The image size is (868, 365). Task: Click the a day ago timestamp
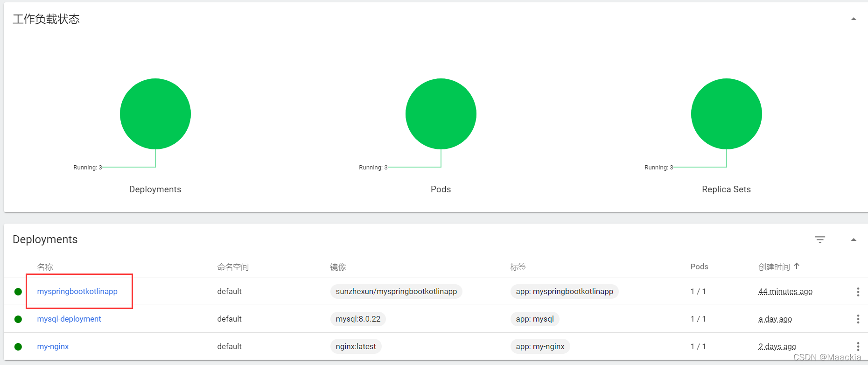(775, 319)
